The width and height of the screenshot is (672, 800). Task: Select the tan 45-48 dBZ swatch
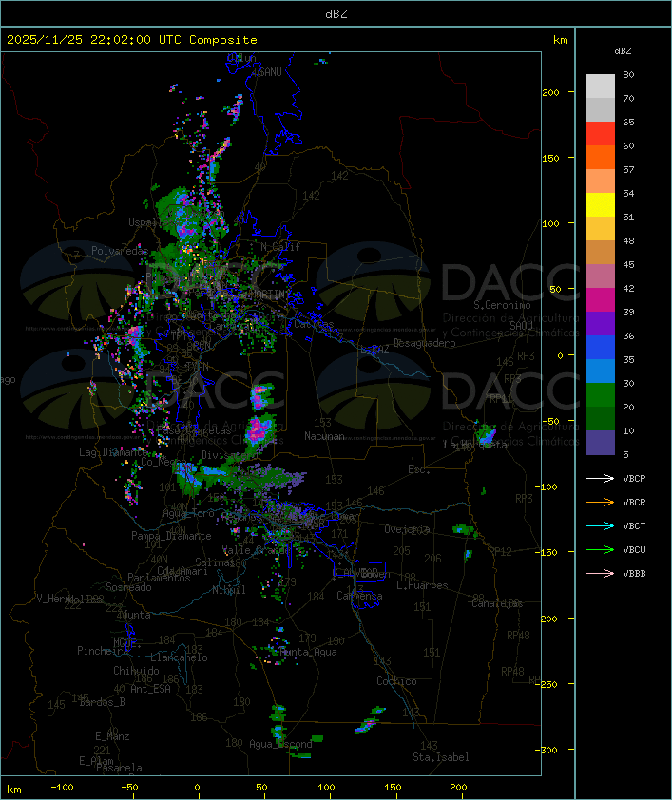coord(600,252)
